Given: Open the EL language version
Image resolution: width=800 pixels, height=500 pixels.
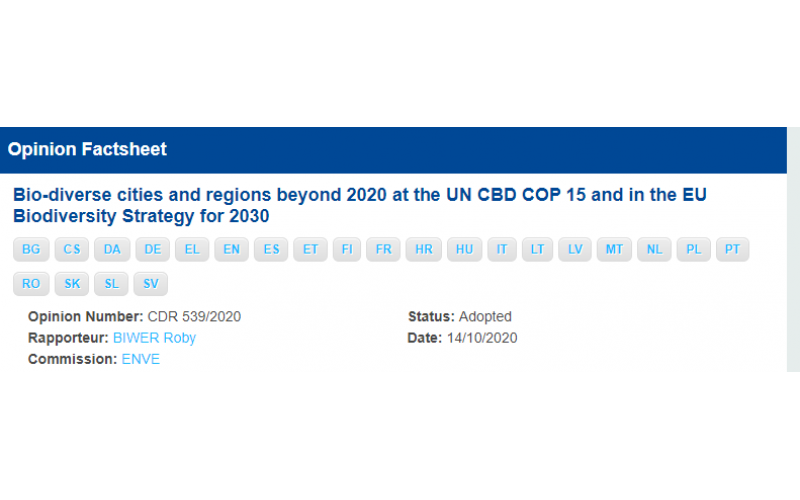Looking at the screenshot, I should [192, 249].
